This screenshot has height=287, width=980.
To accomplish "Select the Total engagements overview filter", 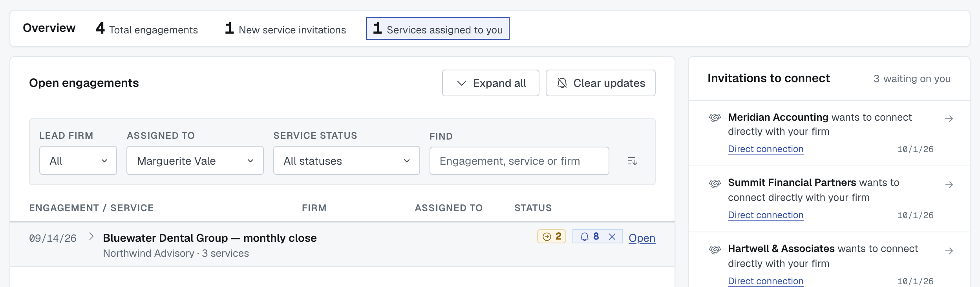I will point(147,28).
